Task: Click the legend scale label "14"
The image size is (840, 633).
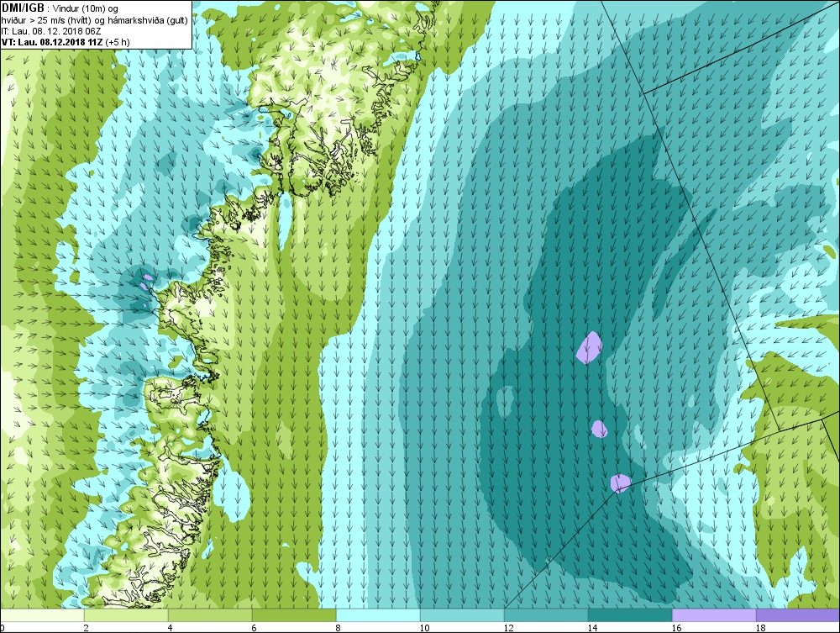Action: pyautogui.click(x=592, y=628)
